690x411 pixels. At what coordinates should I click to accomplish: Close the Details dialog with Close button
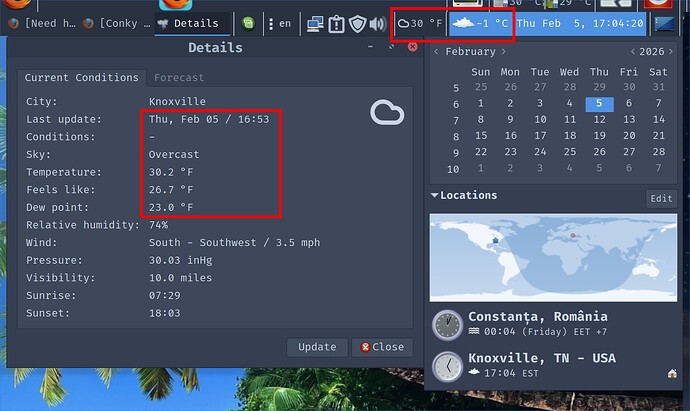pyautogui.click(x=382, y=347)
